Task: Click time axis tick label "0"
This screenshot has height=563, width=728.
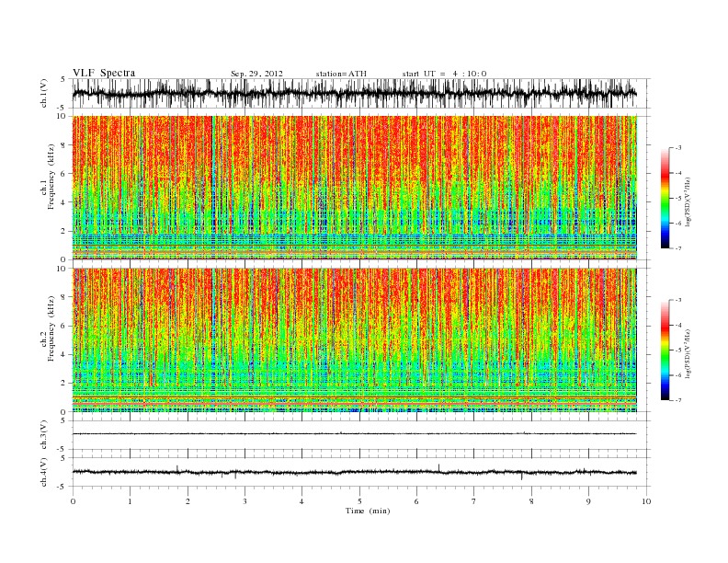Action: [73, 501]
